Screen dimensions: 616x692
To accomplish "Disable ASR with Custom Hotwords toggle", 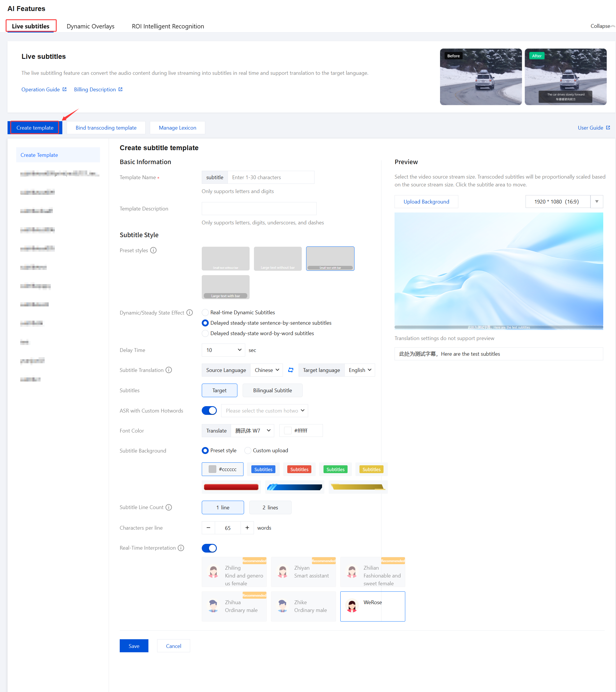I will tap(209, 410).
